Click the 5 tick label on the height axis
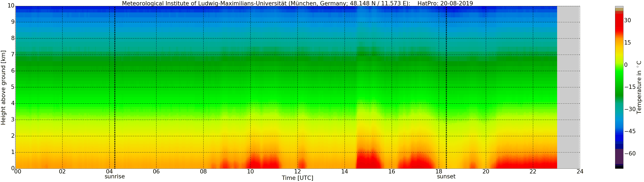This screenshot has height=182, width=644. click(x=13, y=87)
